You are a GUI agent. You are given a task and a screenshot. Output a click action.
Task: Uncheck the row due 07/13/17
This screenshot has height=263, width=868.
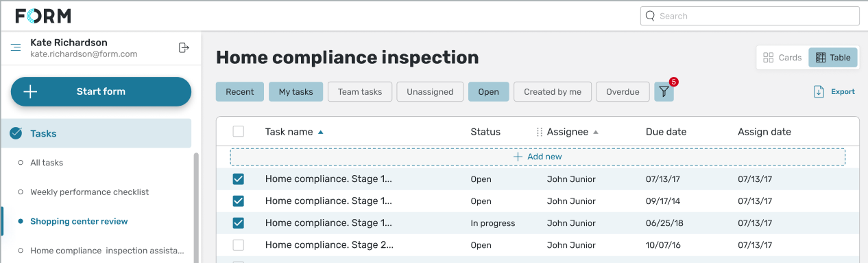[238, 179]
